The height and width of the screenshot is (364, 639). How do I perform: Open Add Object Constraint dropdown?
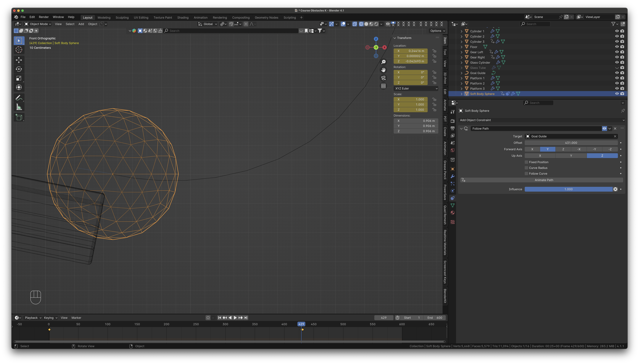pyautogui.click(x=542, y=120)
